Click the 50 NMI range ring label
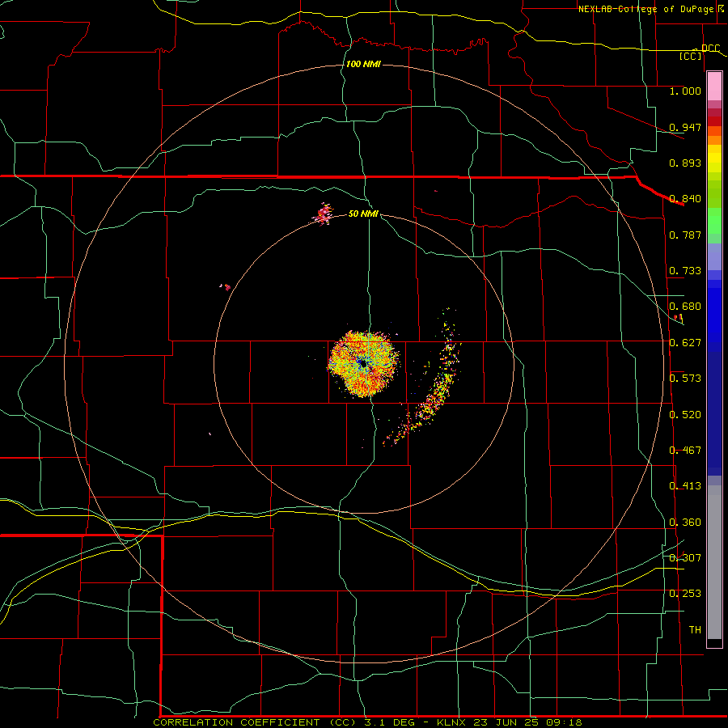The height and width of the screenshot is (728, 728). pos(363,214)
